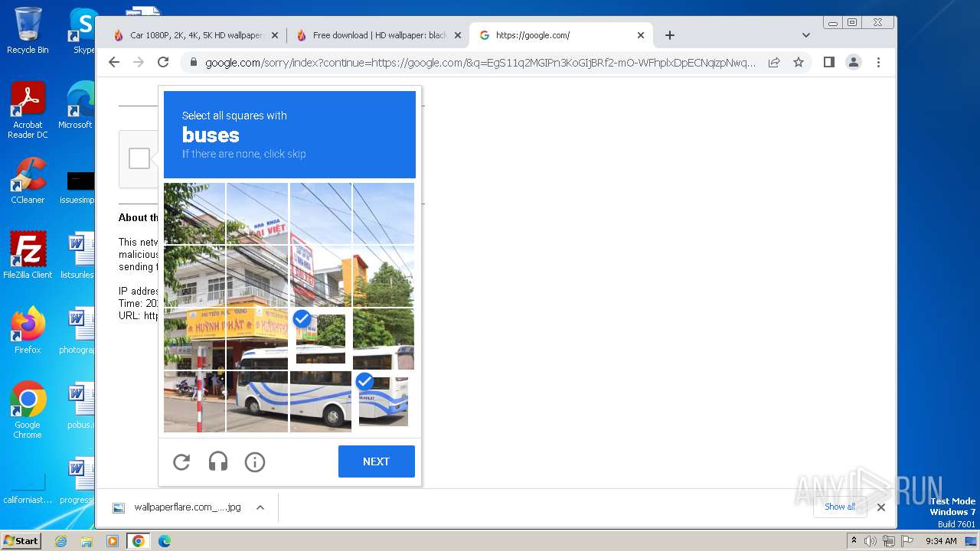980x551 pixels.
Task: View site information lock icon
Action: point(193,63)
